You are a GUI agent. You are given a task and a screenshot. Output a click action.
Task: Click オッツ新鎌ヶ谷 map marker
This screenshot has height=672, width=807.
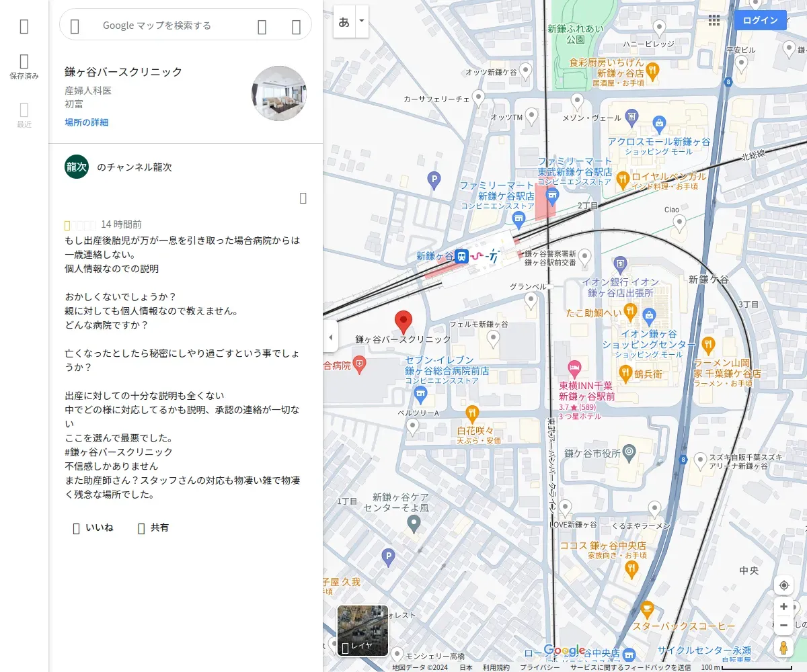525,73
